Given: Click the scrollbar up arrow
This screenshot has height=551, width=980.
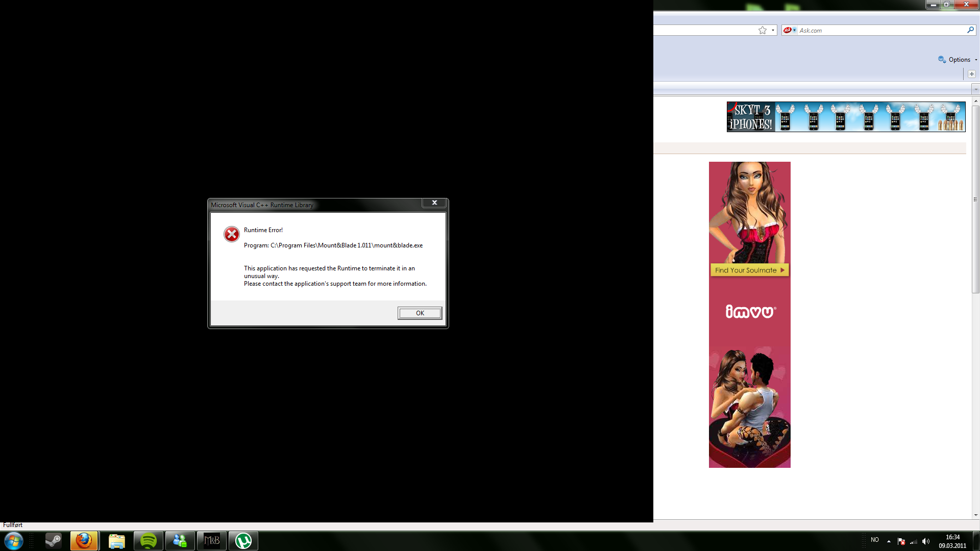Looking at the screenshot, I should point(975,102).
